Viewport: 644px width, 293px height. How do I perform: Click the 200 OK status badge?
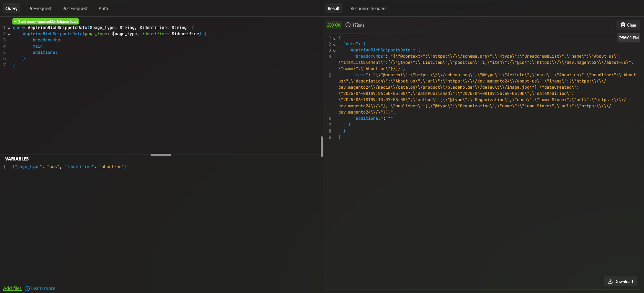334,25
